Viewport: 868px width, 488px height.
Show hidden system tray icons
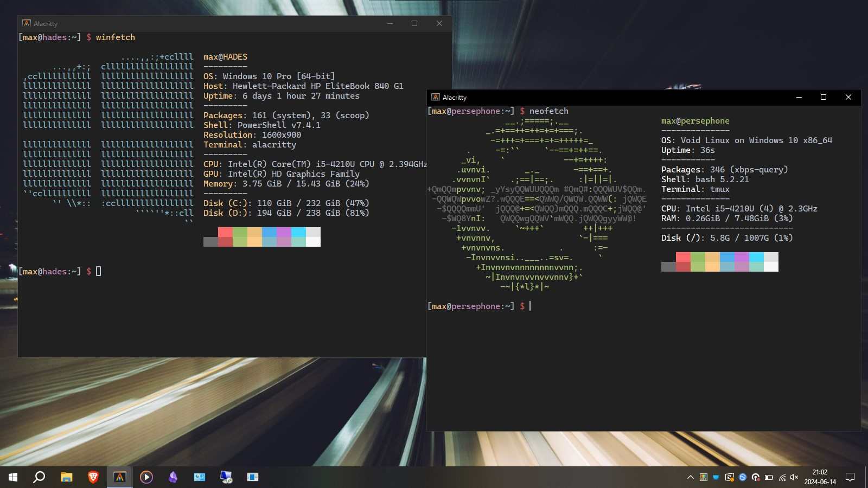tap(690, 477)
